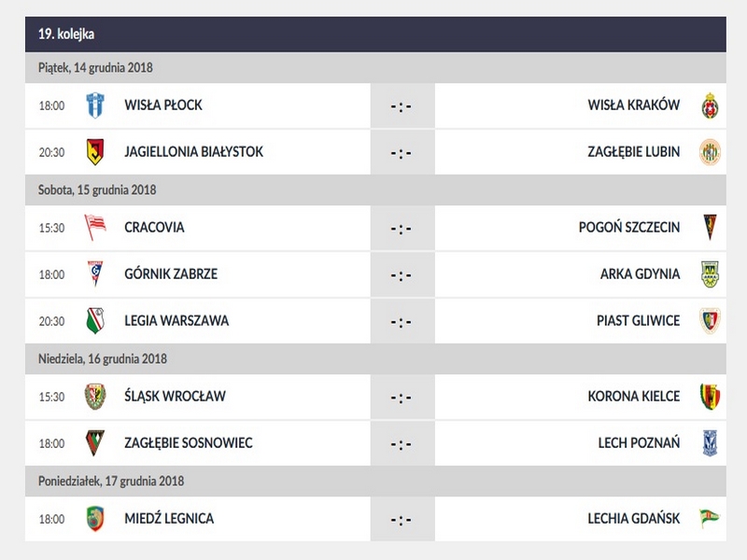Click the Jagiellonia Białystok crest icon
Image resolution: width=747 pixels, height=560 pixels.
click(x=95, y=151)
